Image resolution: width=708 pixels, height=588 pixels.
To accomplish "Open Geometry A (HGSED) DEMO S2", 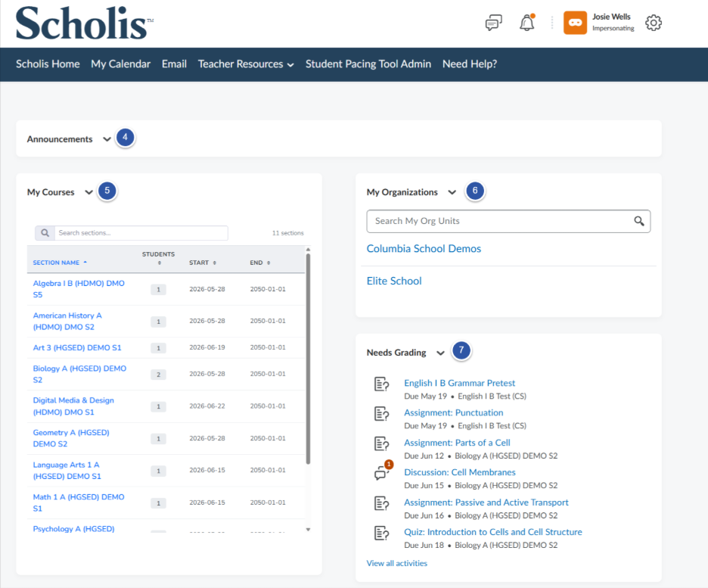I will coord(71,438).
